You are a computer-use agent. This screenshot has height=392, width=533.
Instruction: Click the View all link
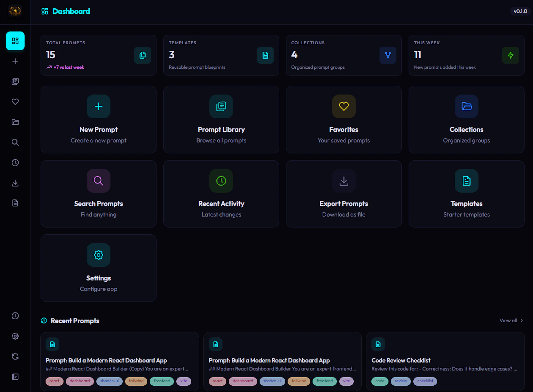(508, 321)
